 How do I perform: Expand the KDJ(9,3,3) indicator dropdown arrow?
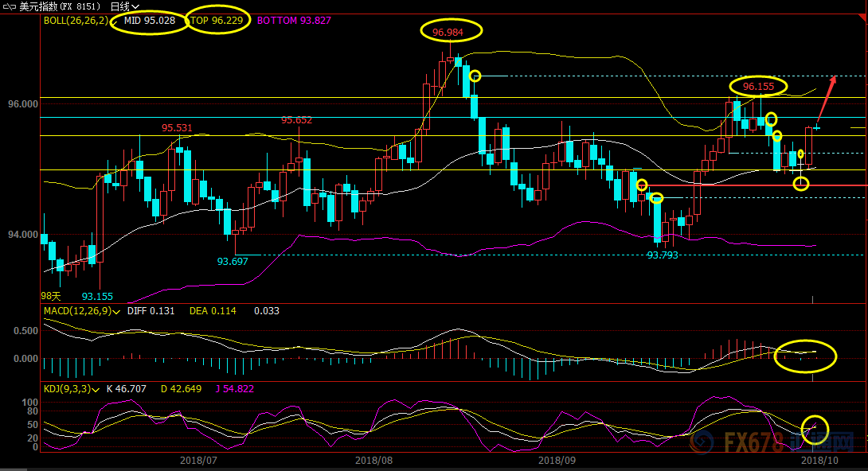(96, 390)
